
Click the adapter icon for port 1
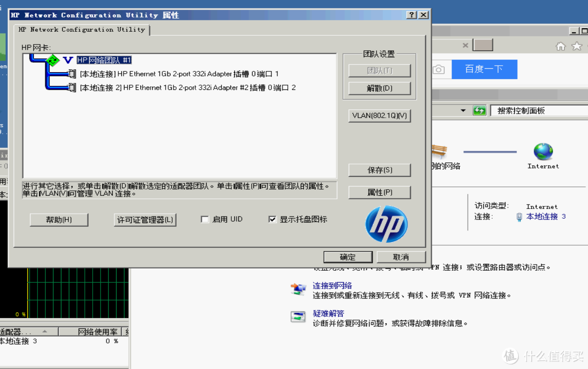coord(72,74)
